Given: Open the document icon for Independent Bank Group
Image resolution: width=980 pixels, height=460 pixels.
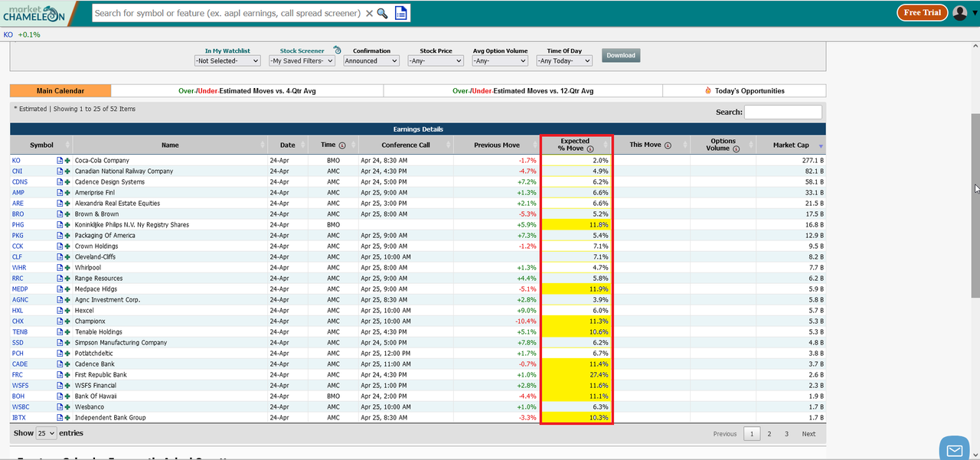Looking at the screenshot, I should pyautogui.click(x=60, y=418).
